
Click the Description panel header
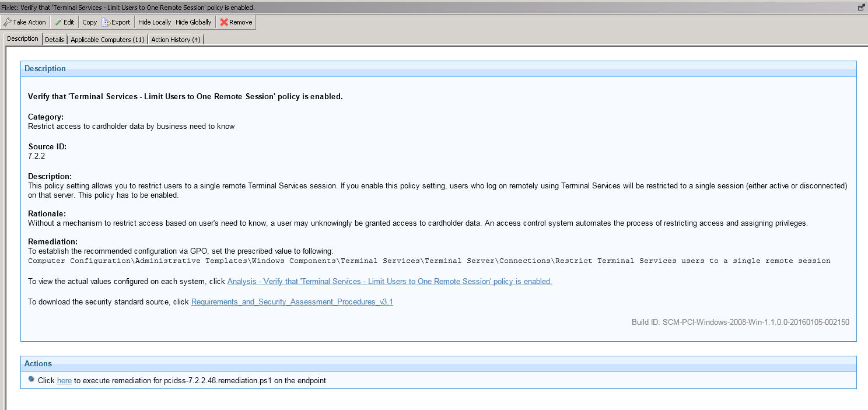tap(45, 68)
